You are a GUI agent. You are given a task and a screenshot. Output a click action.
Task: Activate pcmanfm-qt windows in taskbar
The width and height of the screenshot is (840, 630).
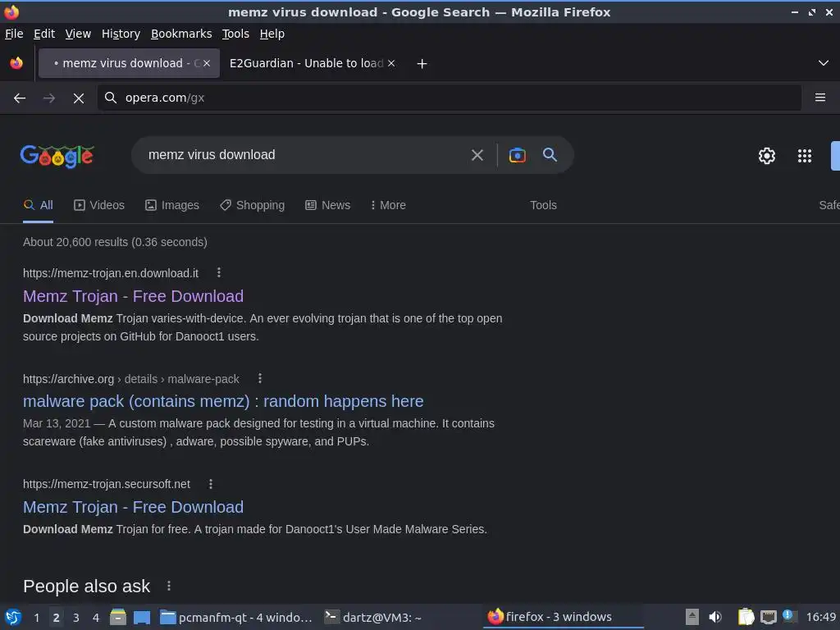click(x=235, y=617)
